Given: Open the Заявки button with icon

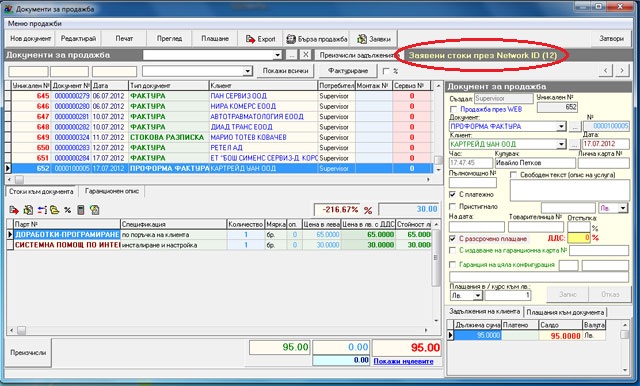Looking at the screenshot, I should point(374,39).
